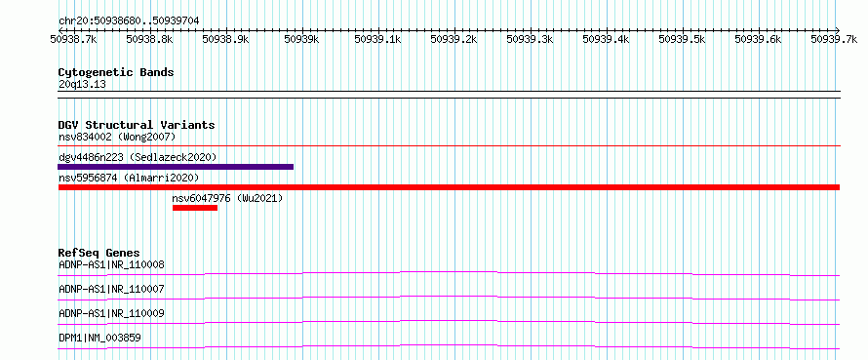Viewport: 868px width, 360px height.
Task: Select gene label ADNP-AS1|NR_110009
Action: pos(111,313)
